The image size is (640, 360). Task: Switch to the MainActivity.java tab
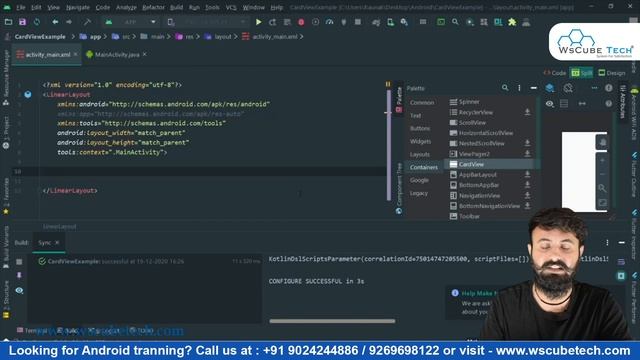117,54
